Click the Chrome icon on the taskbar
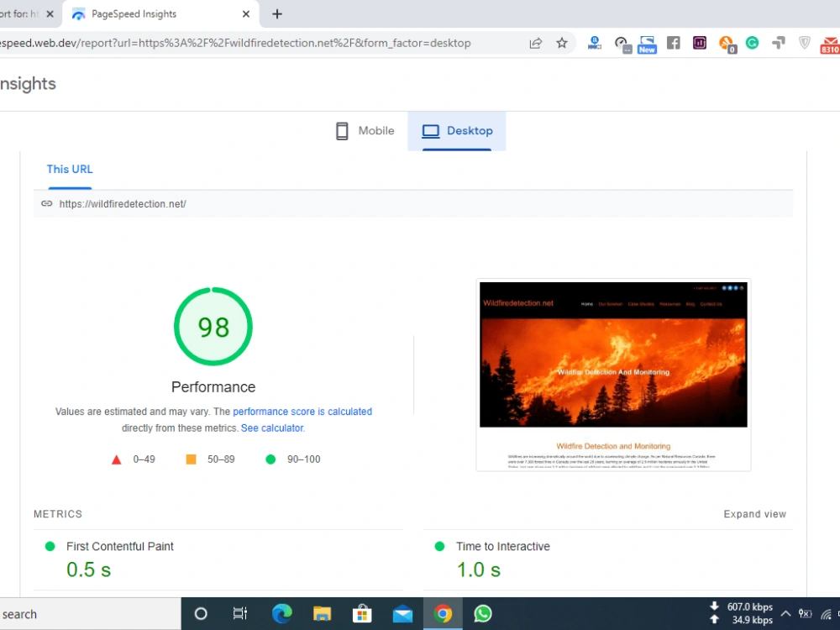This screenshot has width=840, height=630. (443, 613)
